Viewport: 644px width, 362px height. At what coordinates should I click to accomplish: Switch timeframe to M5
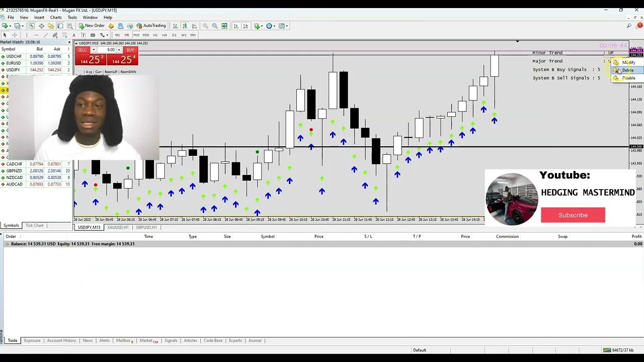[127, 35]
